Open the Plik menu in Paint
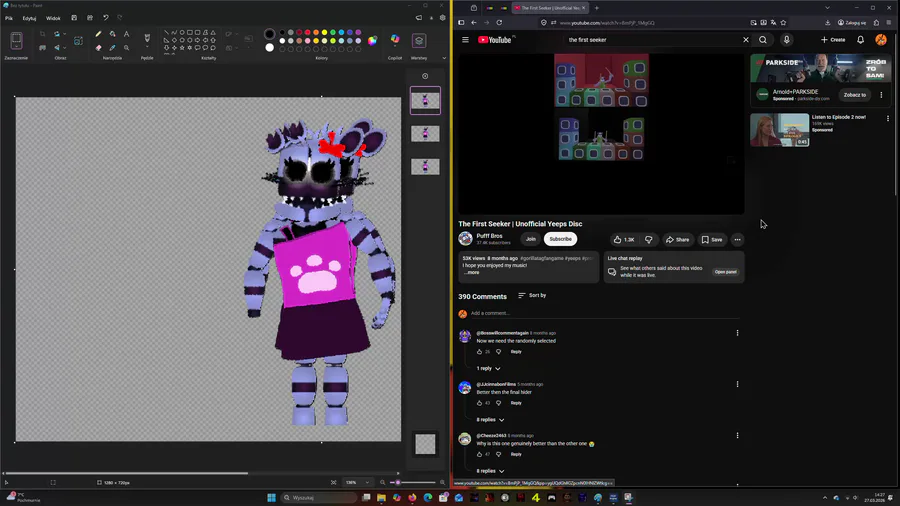Viewport: 900px width, 506px height. [9, 18]
